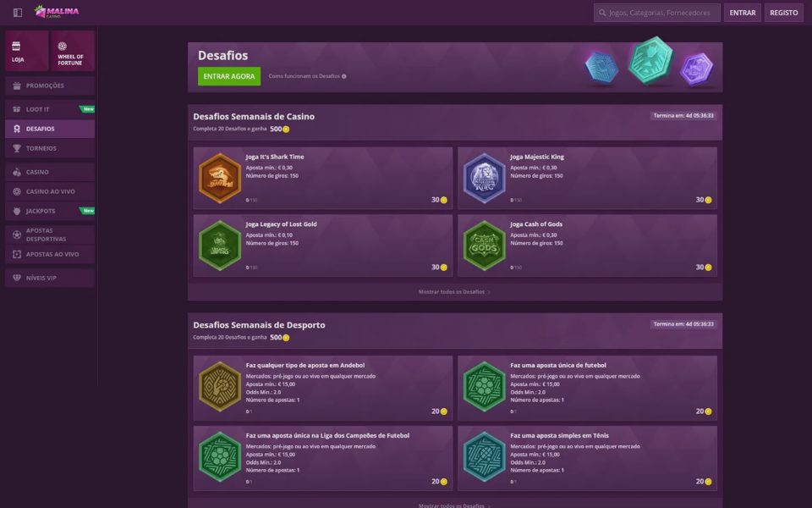Click the 30 coin reward on Shark Time card

coord(439,200)
